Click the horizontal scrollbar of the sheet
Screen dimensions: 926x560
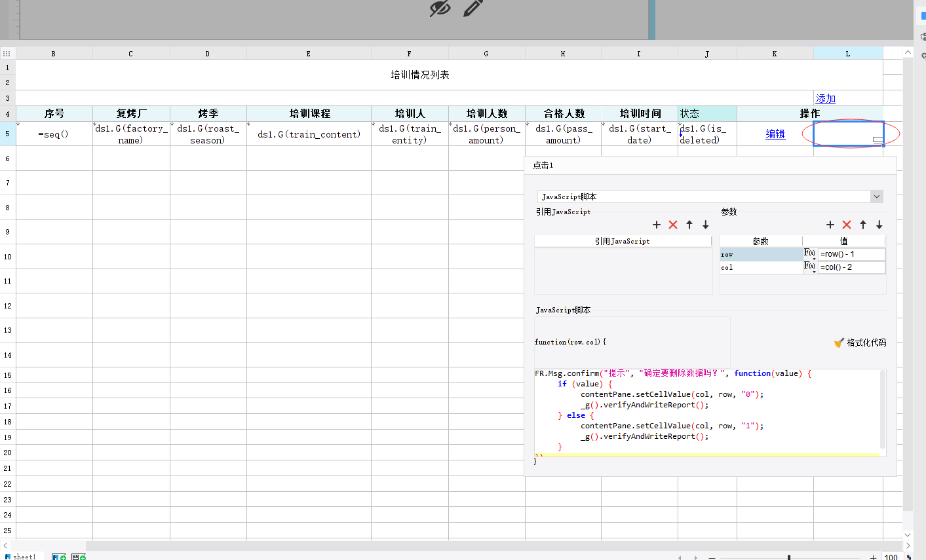(494, 546)
